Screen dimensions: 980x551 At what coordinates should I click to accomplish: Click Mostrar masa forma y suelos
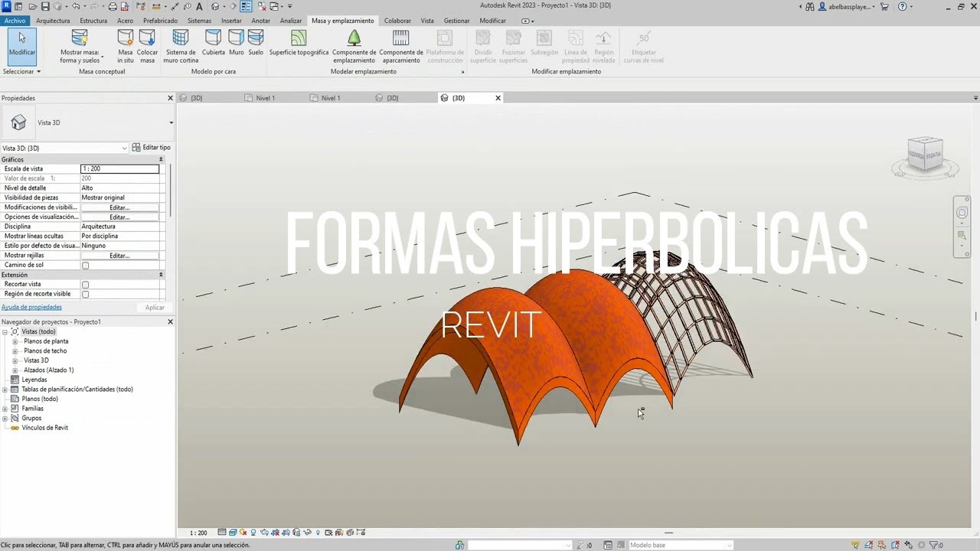click(80, 47)
